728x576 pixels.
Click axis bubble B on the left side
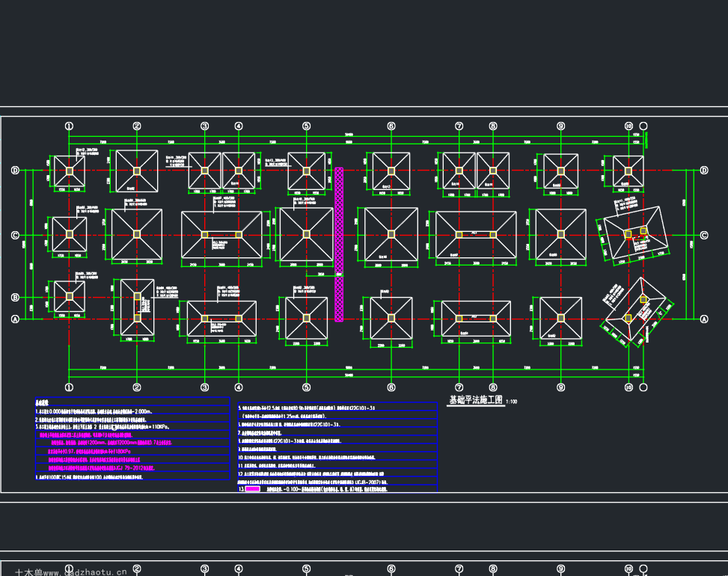(x=15, y=298)
